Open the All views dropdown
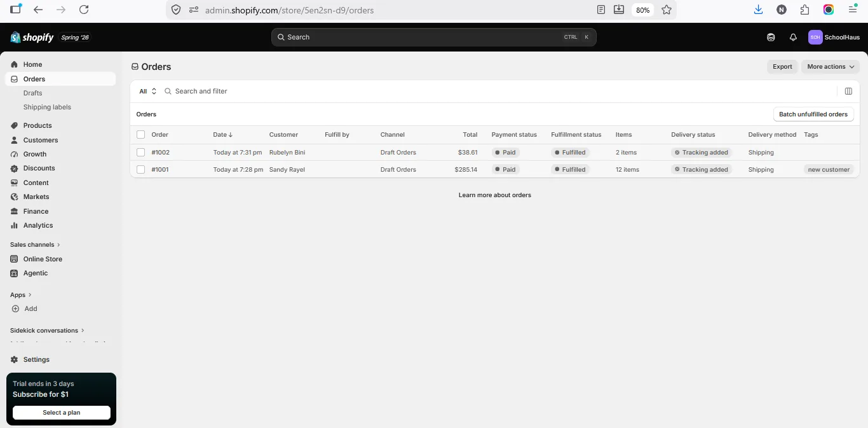Image resolution: width=868 pixels, height=428 pixels. pos(147,91)
